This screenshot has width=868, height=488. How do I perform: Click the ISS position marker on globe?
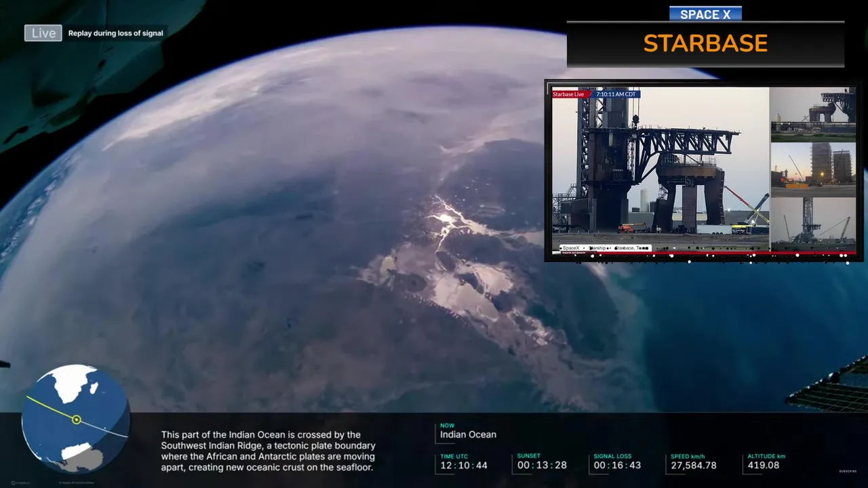77,420
